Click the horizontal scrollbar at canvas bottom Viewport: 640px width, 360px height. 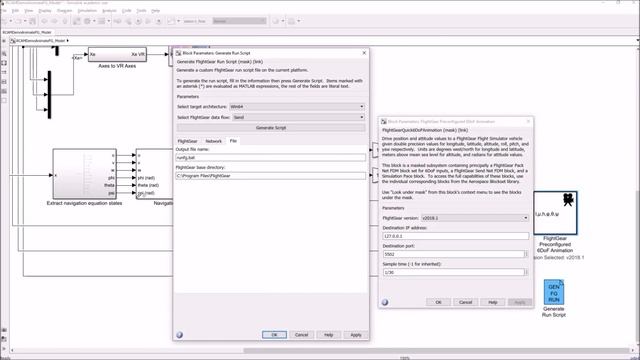[437, 350]
